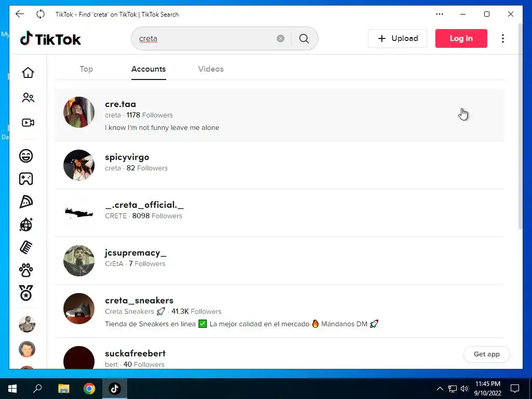Open the suckafreebert account name
Image resolution: width=532 pixels, height=399 pixels.
[x=136, y=353]
